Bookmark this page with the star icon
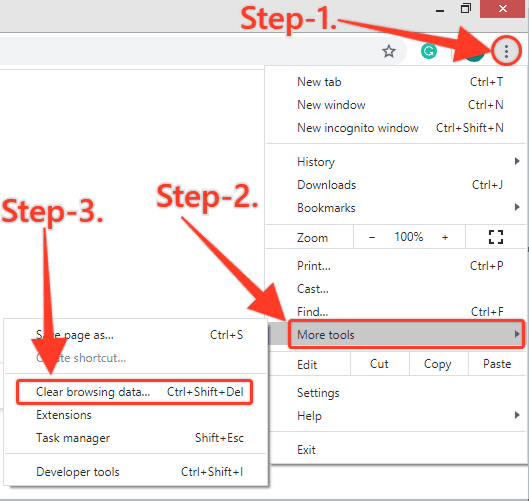529x501 pixels. (389, 51)
